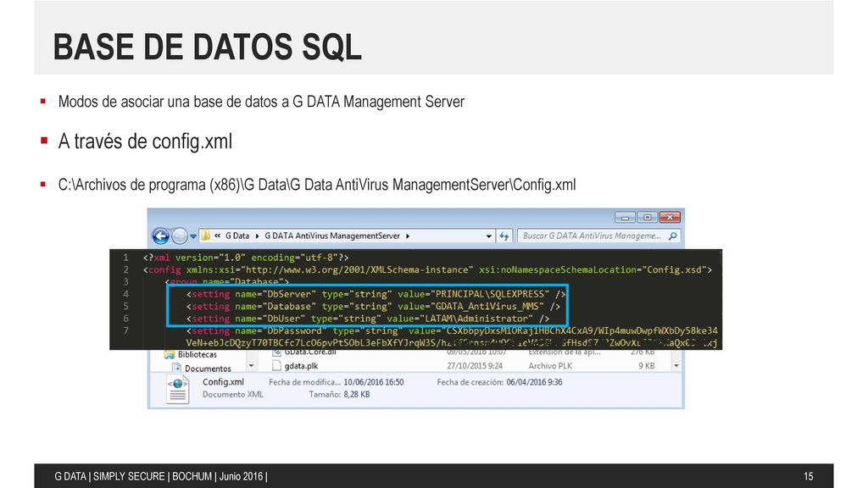Open the address bar previous locations dropdown

click(488, 236)
